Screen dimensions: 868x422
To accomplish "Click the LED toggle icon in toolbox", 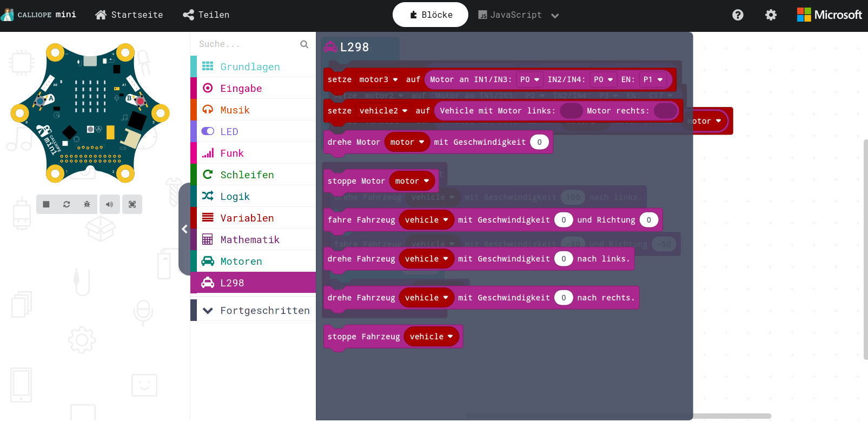I will click(208, 131).
